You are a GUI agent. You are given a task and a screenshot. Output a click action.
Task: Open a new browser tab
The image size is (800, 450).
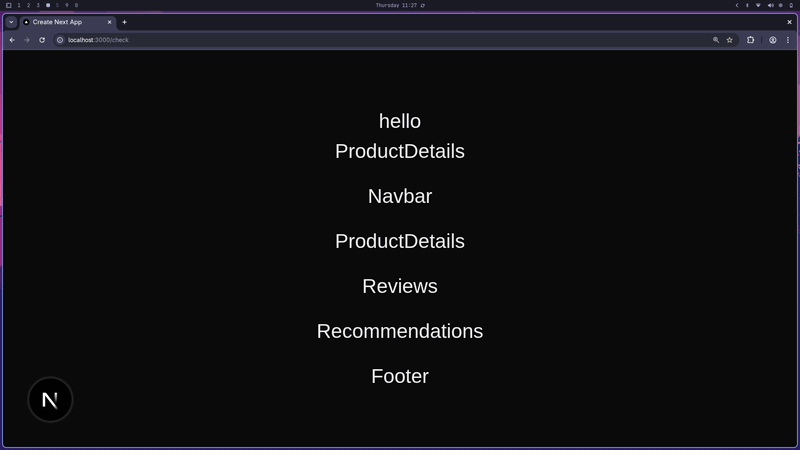125,22
